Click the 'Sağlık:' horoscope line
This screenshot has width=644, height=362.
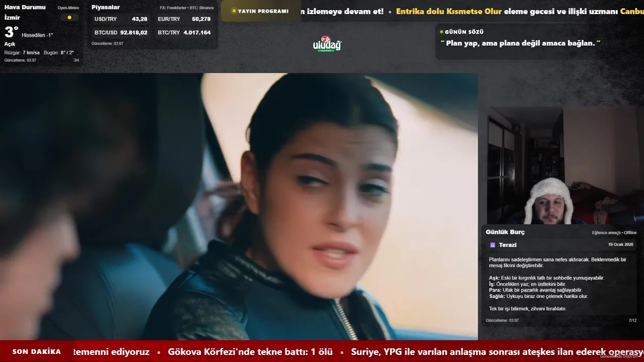pyautogui.click(x=538, y=296)
